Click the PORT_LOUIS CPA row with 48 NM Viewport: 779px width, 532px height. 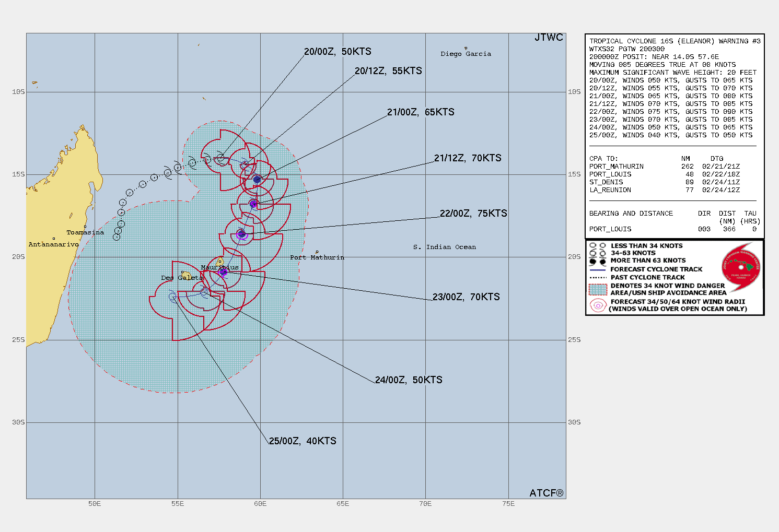coord(665,174)
